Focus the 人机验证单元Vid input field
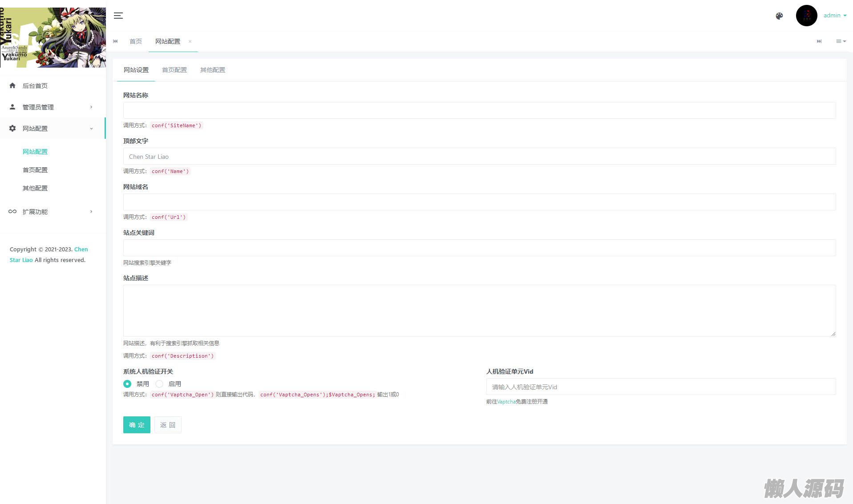Screen dimensions: 853x504 point(661,387)
